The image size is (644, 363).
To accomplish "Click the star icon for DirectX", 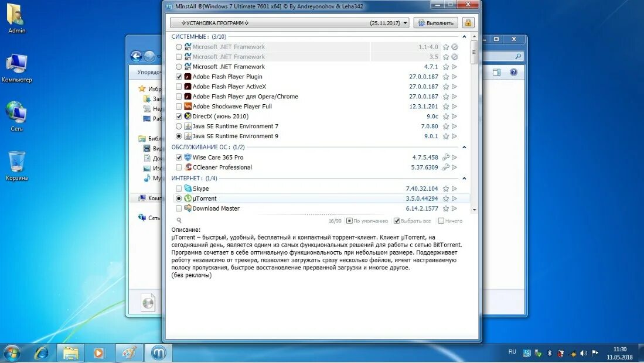I will 445,117.
